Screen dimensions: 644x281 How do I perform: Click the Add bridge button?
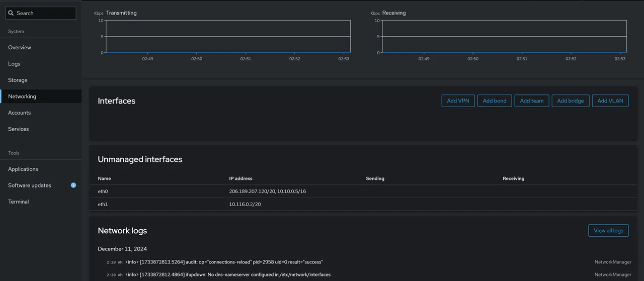pyautogui.click(x=571, y=101)
